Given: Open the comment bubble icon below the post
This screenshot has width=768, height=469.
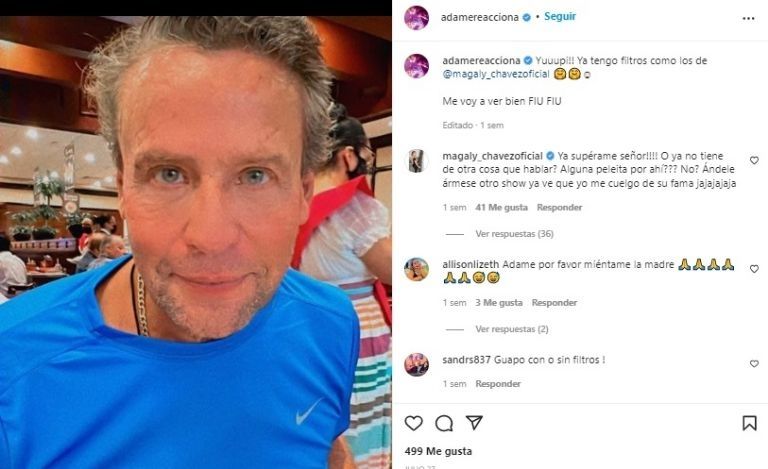Looking at the screenshot, I should point(444,423).
